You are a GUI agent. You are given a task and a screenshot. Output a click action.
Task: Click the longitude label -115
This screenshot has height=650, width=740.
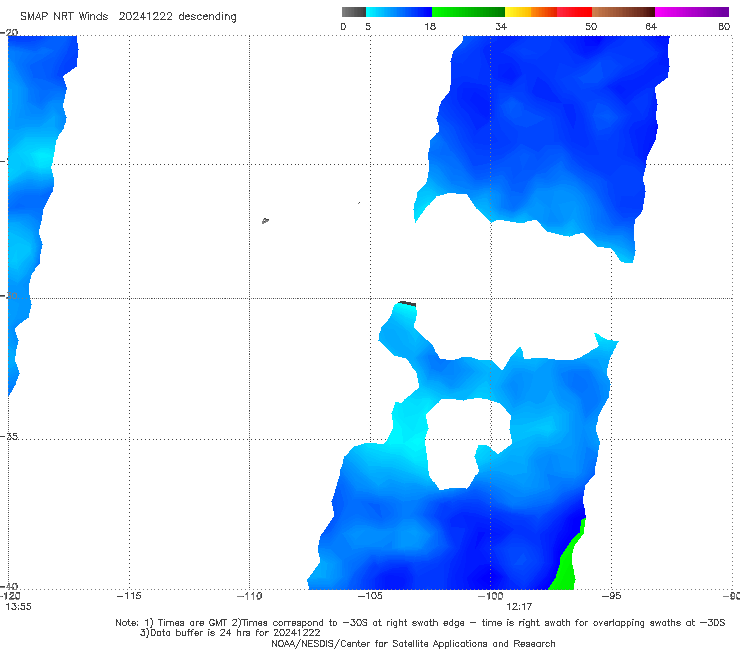point(129,596)
